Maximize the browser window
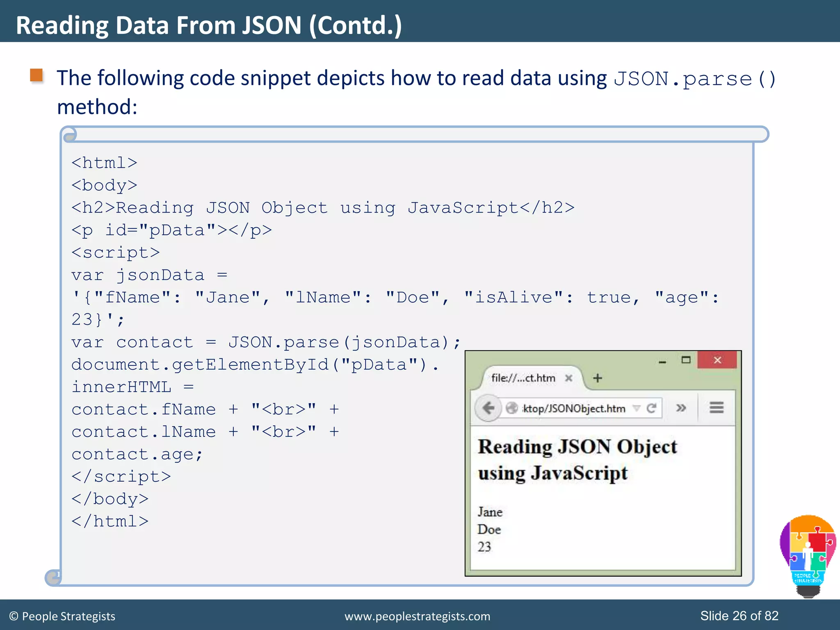The image size is (840, 630). coord(686,360)
